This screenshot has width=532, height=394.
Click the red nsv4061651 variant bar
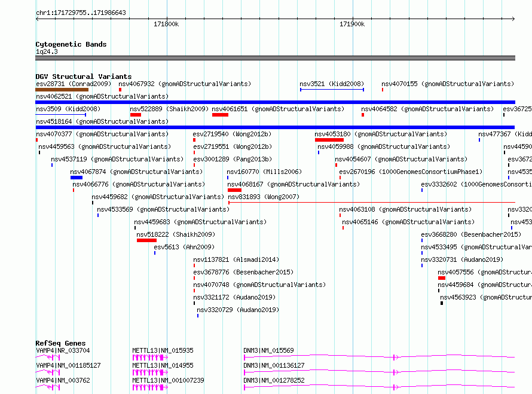point(220,115)
